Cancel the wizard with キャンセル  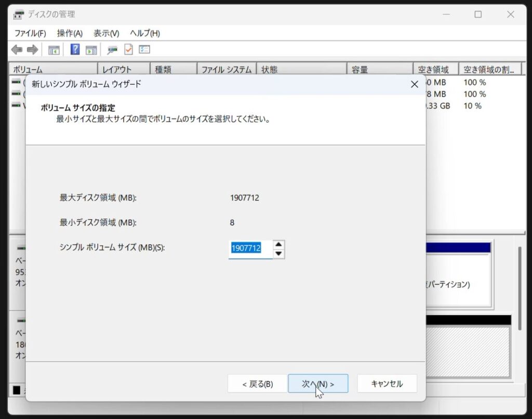[387, 384]
